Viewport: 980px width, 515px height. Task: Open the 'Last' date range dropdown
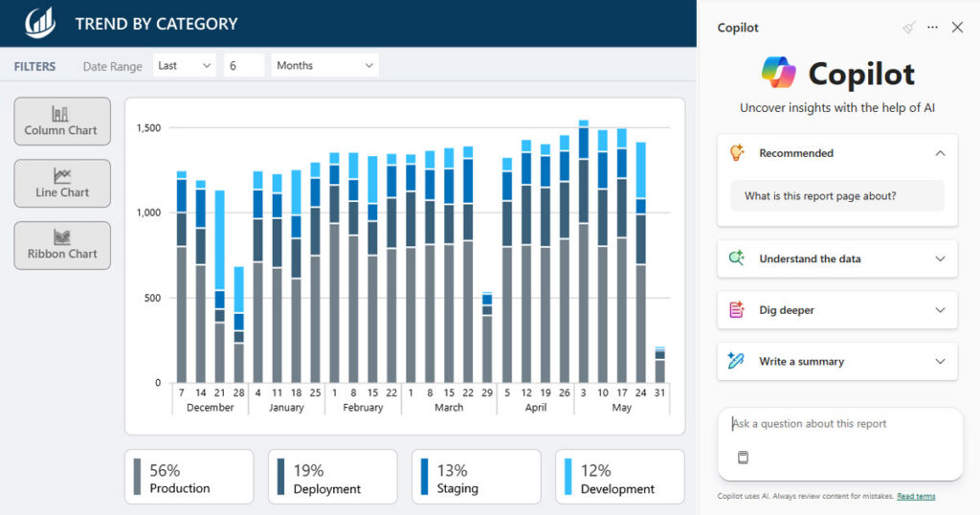185,65
